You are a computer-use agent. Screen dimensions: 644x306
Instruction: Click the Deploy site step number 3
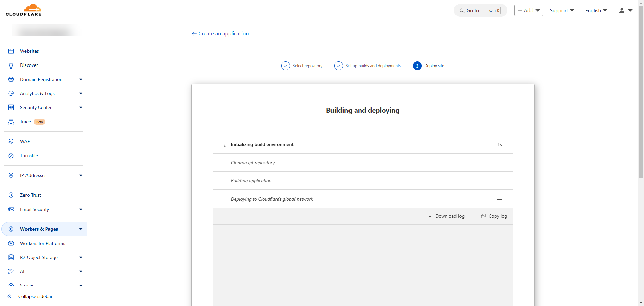pyautogui.click(x=417, y=66)
